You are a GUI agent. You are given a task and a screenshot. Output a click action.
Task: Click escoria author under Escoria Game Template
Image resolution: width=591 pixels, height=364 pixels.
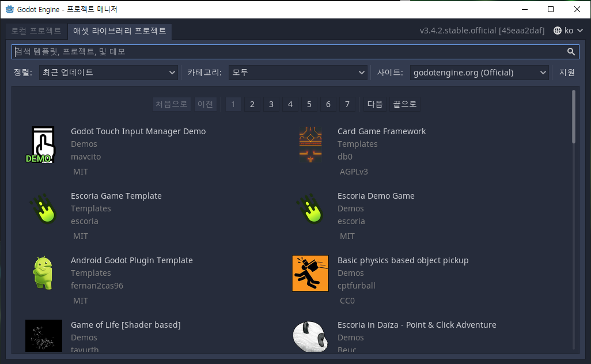click(x=85, y=221)
